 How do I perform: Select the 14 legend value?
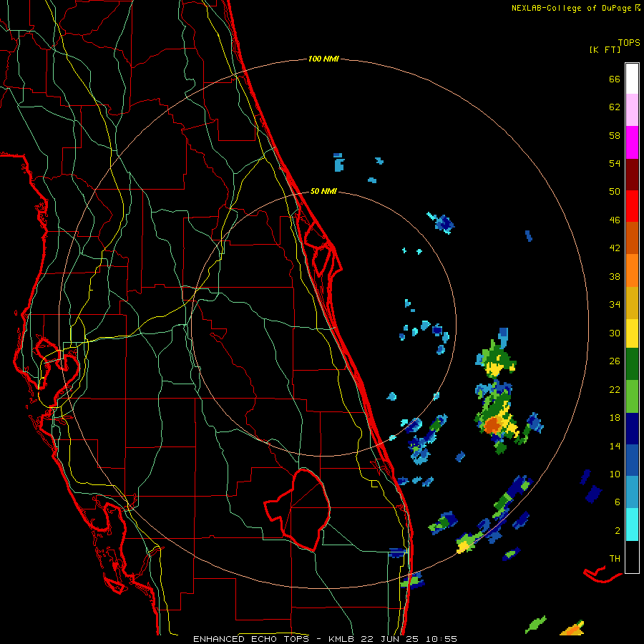coord(615,446)
